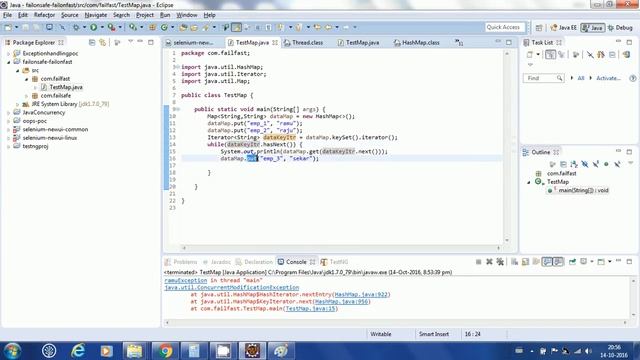Open the Package Explorer view menu triangle
The image size is (640, 360).
click(130, 42)
